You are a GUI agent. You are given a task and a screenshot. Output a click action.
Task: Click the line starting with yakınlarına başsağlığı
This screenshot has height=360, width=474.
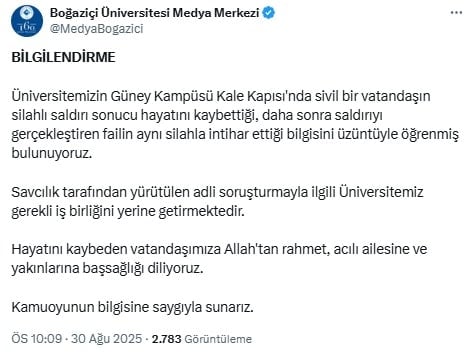click(x=107, y=269)
